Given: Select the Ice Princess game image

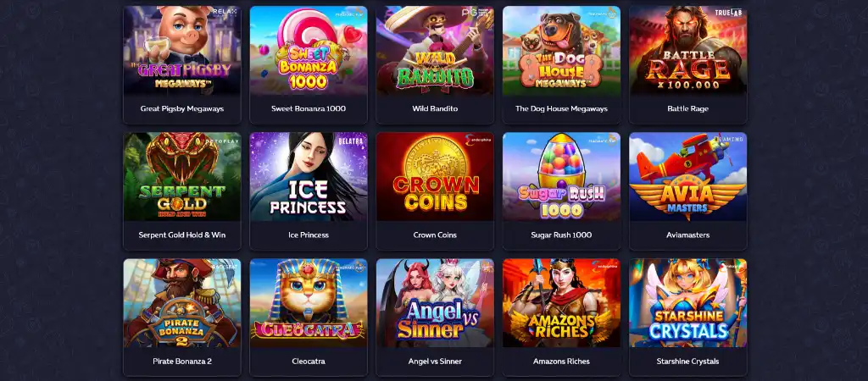Looking at the screenshot, I should (x=309, y=177).
